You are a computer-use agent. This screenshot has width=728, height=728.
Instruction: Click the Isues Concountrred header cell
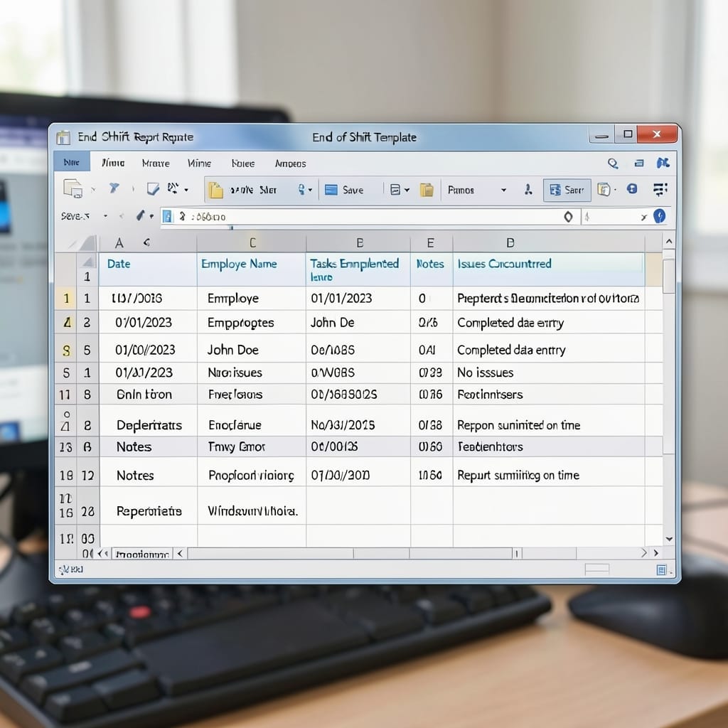[x=548, y=269]
